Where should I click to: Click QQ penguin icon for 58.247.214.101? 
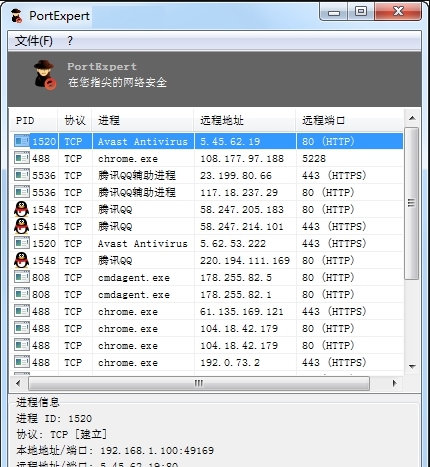pyautogui.click(x=22, y=226)
